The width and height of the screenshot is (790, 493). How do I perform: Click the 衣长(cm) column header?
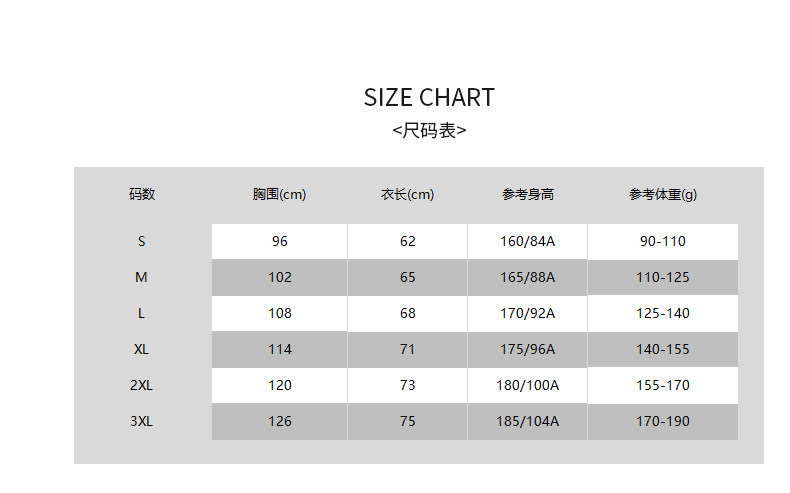(407, 194)
